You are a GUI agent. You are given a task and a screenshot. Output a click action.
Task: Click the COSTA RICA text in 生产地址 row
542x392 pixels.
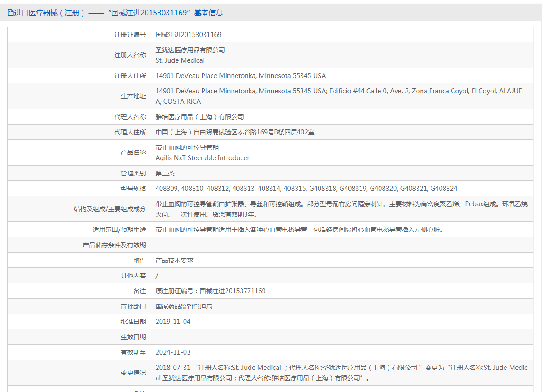tap(182, 101)
